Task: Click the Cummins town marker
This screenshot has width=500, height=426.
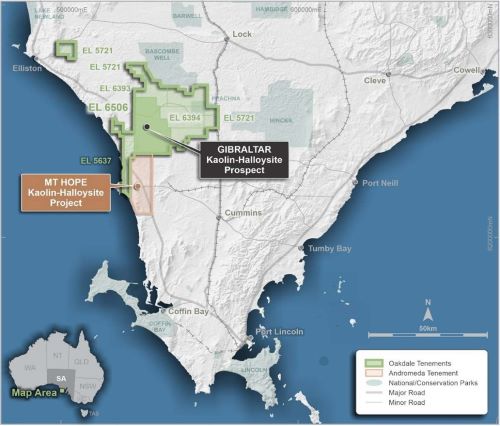Action: tap(219, 218)
